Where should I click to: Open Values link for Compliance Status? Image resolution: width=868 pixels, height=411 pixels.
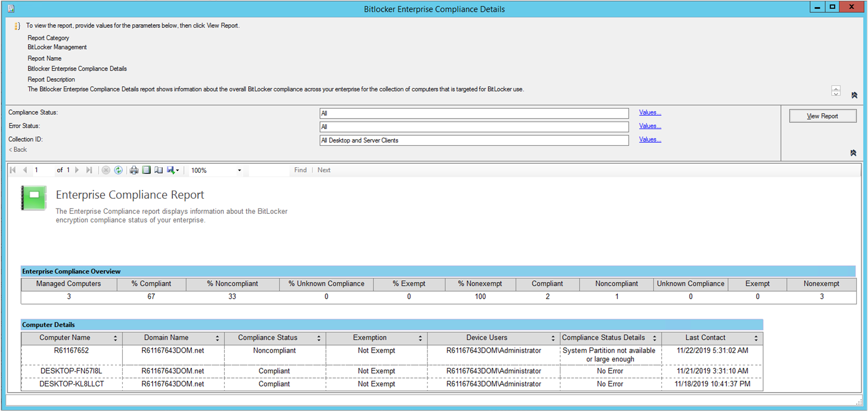(x=650, y=112)
